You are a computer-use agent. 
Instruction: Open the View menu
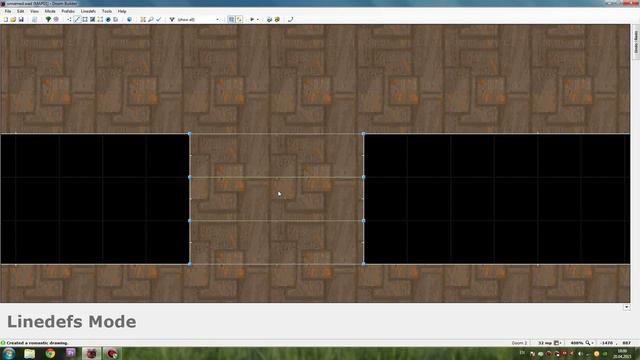pos(34,11)
